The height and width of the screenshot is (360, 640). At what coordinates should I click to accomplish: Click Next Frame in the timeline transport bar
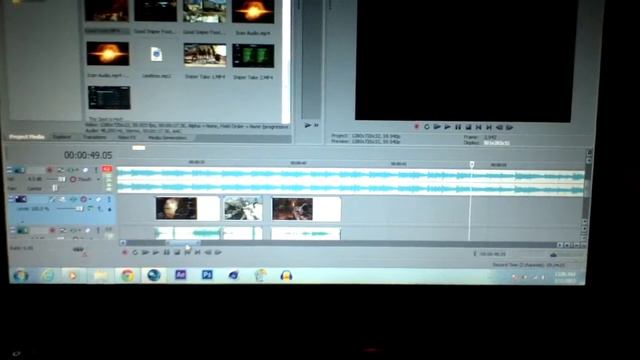218,253
